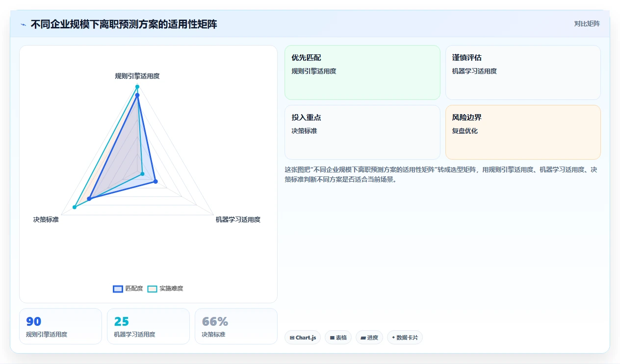Click the 规则引擎适用度 radar axis label
The image size is (620, 364).
[137, 76]
